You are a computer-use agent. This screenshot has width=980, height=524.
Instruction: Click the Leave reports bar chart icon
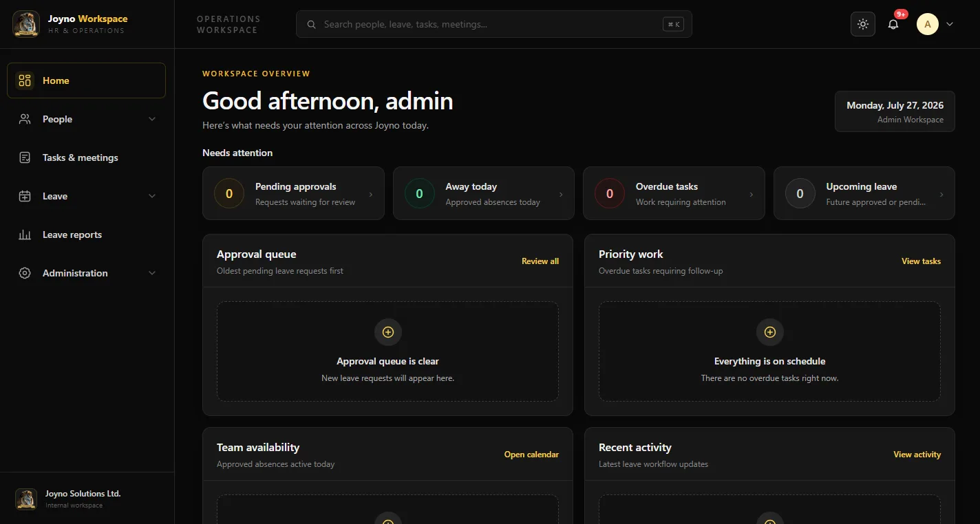point(25,234)
